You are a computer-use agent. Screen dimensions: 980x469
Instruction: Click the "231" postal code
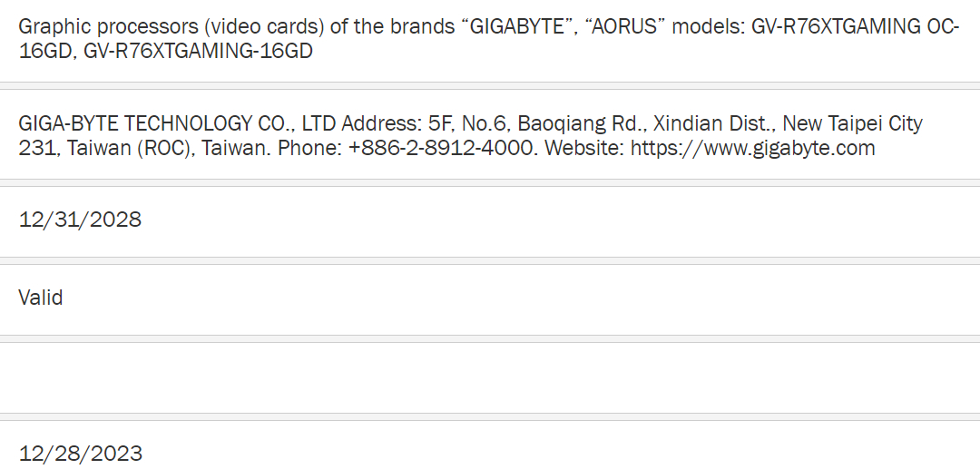[37, 148]
